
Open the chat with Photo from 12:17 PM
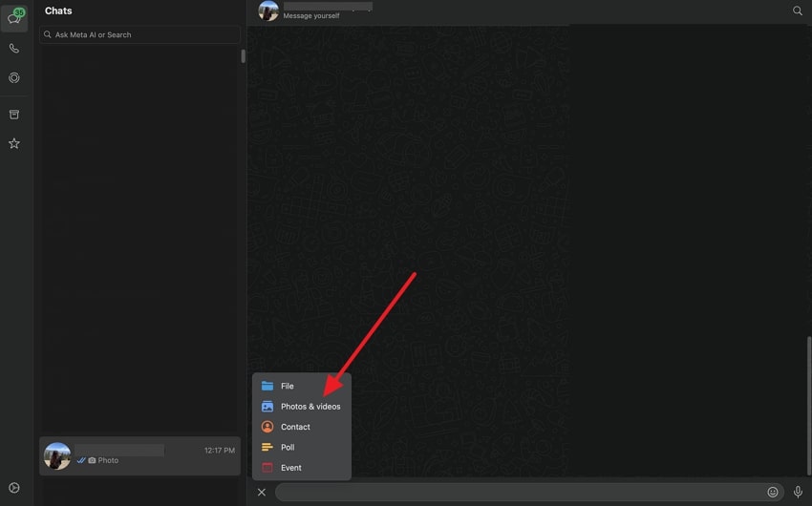click(x=139, y=456)
